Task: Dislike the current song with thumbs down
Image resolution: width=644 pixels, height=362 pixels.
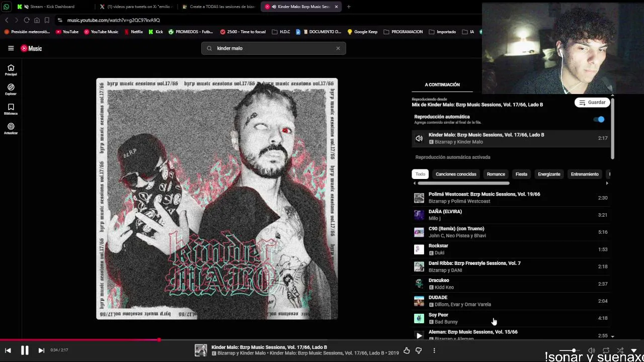Action: (x=419, y=350)
